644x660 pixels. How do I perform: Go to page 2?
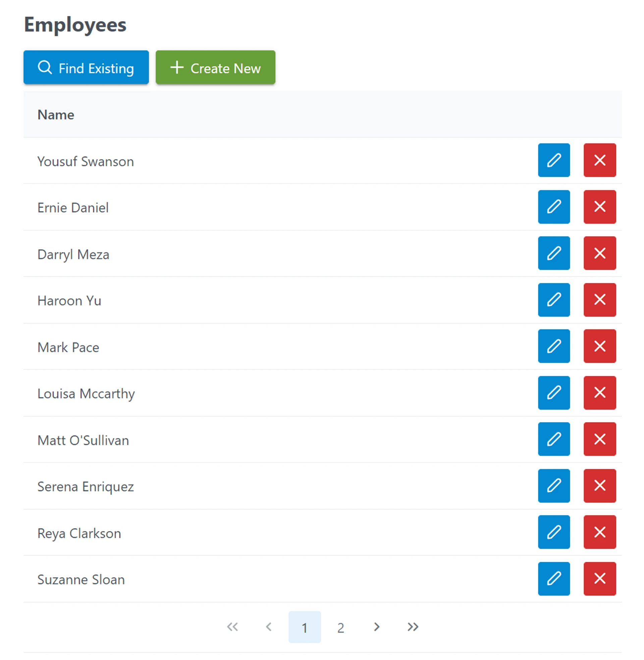pos(340,627)
